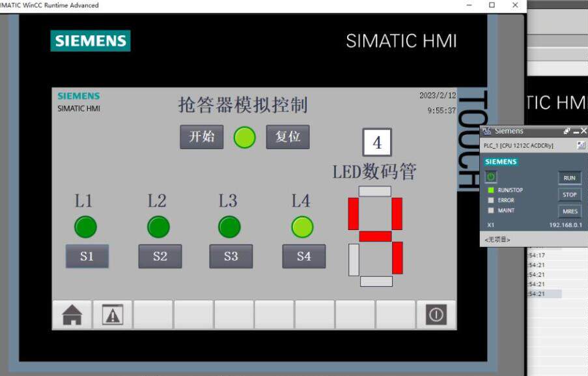
Task: Switch PLCSIM to project view icon
Action: (581, 145)
